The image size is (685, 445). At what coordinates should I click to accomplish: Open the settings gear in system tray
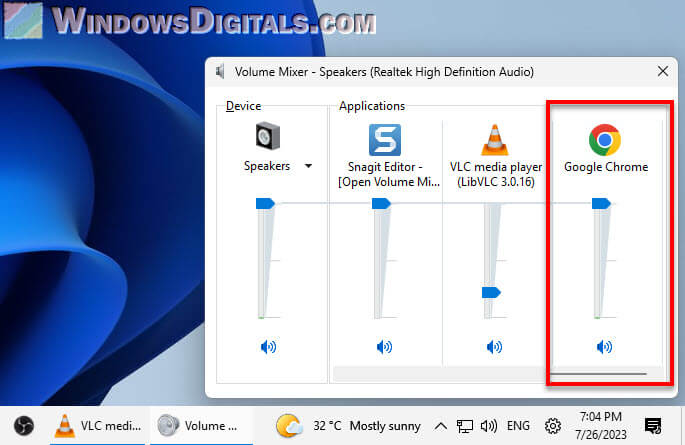tap(553, 426)
